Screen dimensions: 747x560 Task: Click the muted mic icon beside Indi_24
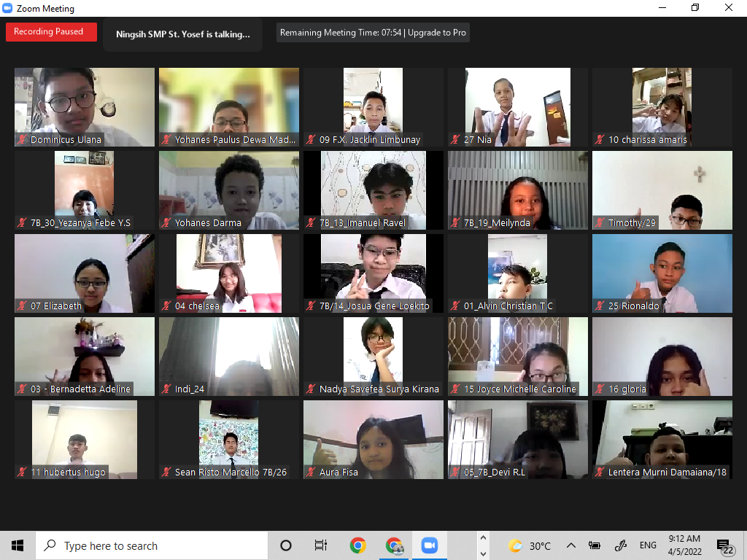pyautogui.click(x=166, y=389)
